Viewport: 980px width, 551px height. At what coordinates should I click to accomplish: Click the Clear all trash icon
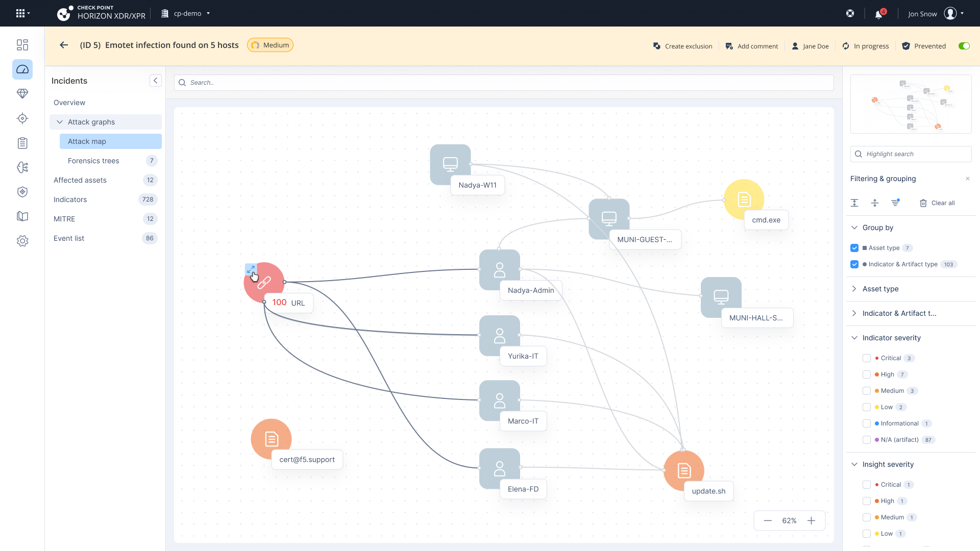[x=923, y=203]
